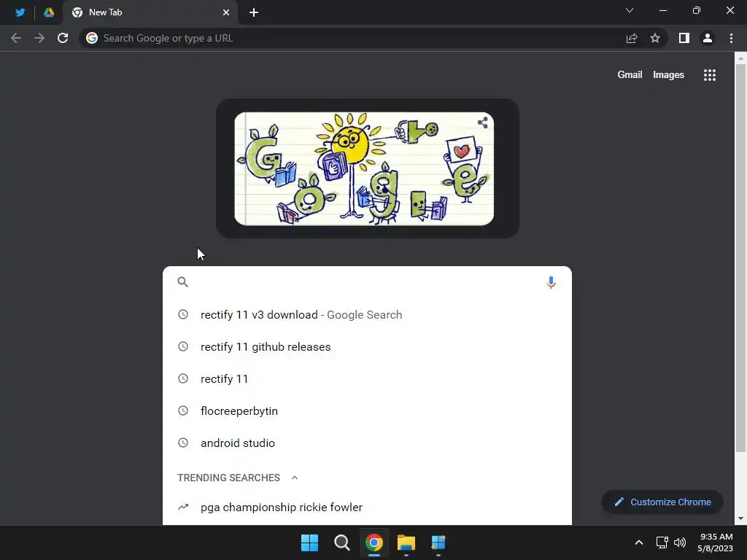Click the Google search input box
The width and height of the screenshot is (747, 560).
[367, 282]
